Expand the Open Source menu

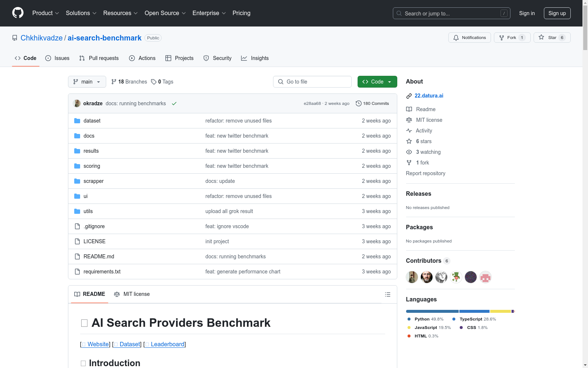(x=165, y=13)
